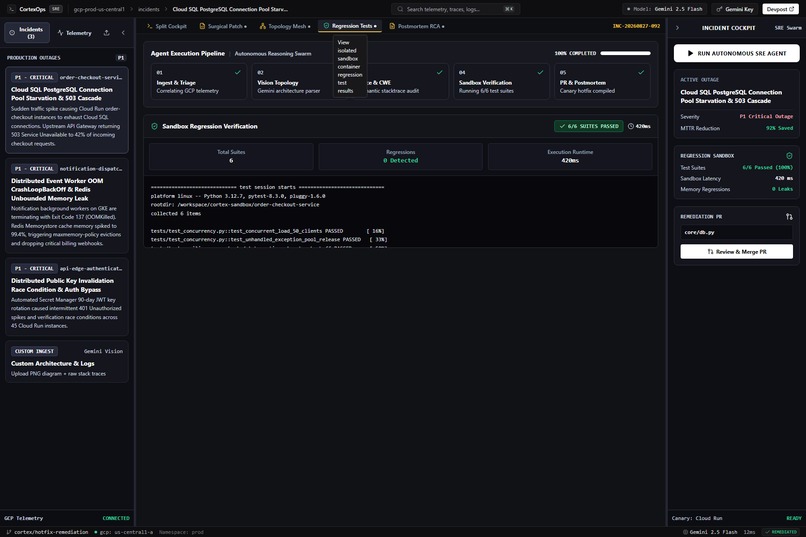Viewport: 806px width, 537px height.
Task: Click the 6/6 Passed (100%) test suites value
Action: coord(767,168)
